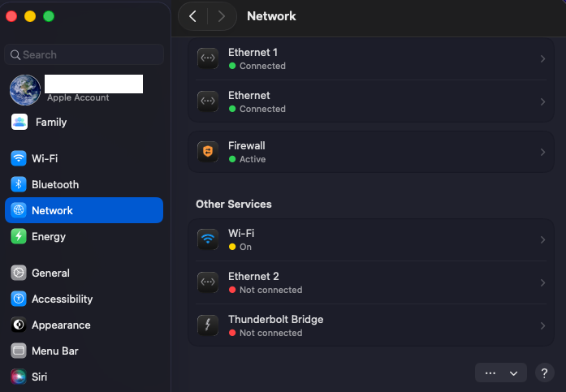Select Wi-Fi label in the sidebar

(45, 159)
